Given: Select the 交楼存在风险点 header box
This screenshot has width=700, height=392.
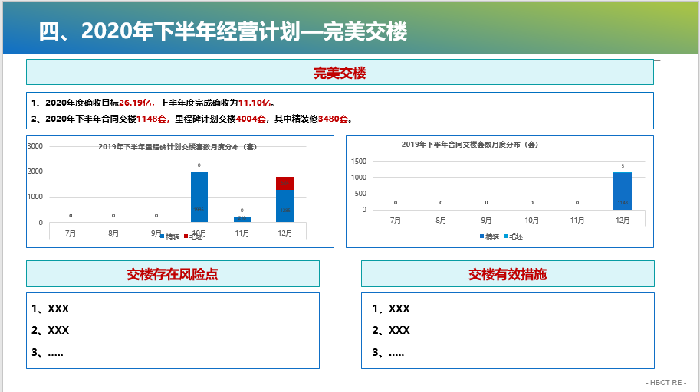Looking at the screenshot, I should click(x=173, y=274).
